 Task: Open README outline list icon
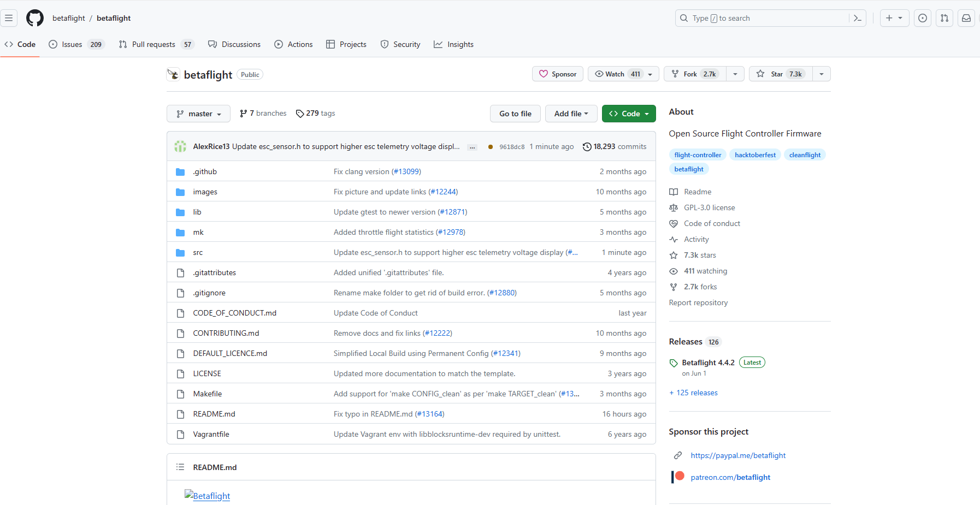180,467
